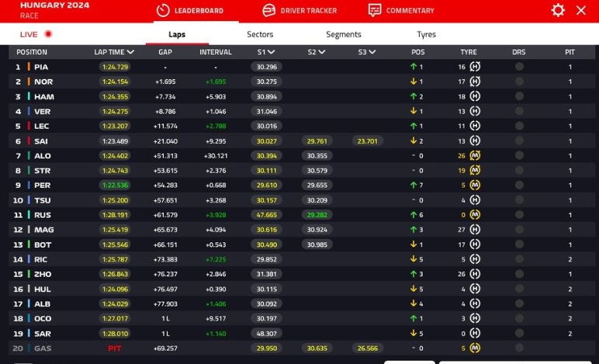Switch to the Tyres tab
Screen dimensions: 599x364
pos(426,34)
